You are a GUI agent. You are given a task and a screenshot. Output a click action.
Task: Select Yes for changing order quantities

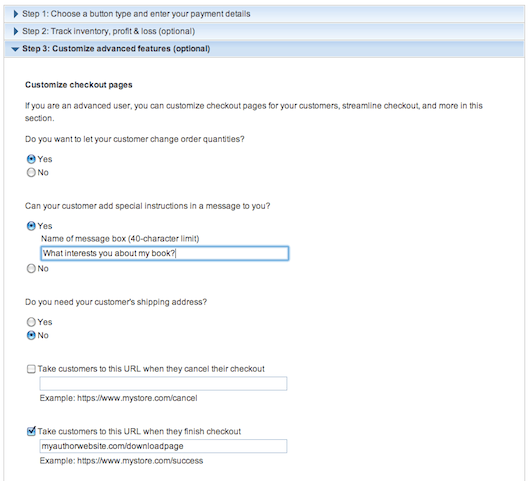[x=31, y=159]
